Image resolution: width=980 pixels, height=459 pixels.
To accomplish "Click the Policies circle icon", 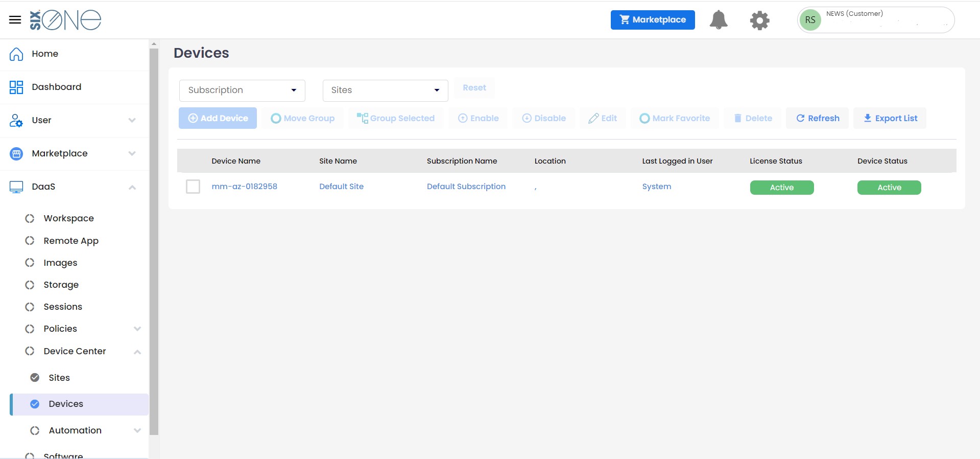I will coord(30,329).
